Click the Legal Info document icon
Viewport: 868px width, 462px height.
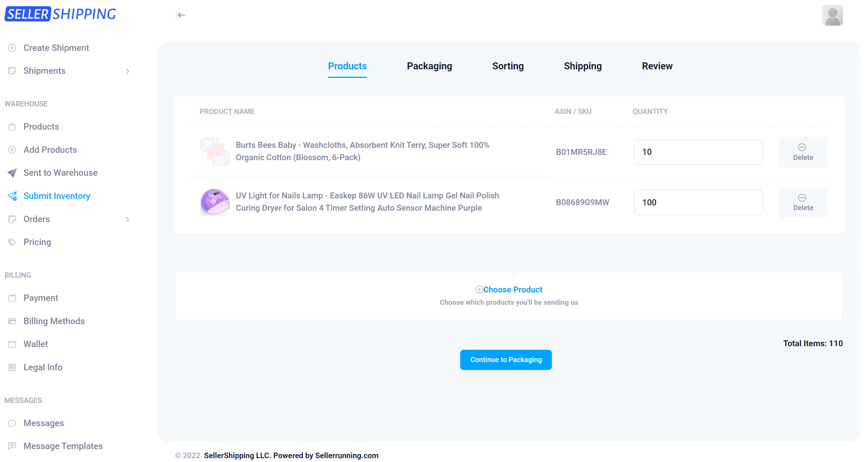click(12, 367)
